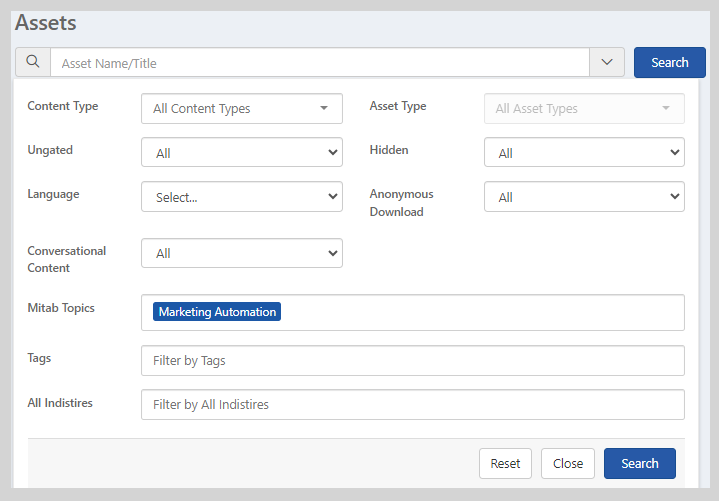Click the top blue Search button

coord(669,62)
